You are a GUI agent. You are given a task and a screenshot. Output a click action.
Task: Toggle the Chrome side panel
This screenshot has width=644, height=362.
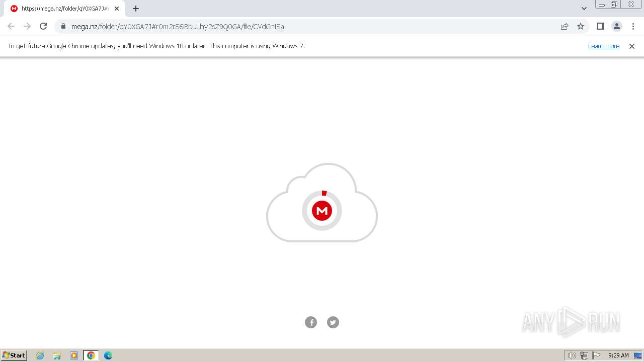pyautogui.click(x=600, y=26)
